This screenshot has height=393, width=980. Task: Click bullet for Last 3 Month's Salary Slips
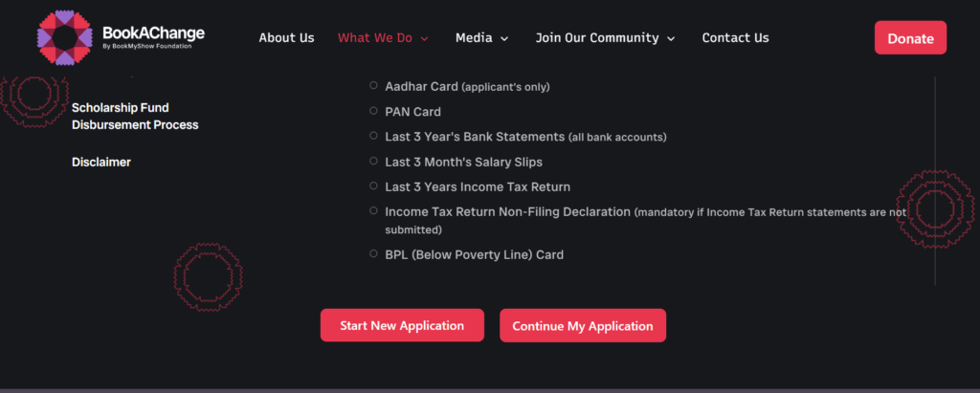[x=373, y=161]
